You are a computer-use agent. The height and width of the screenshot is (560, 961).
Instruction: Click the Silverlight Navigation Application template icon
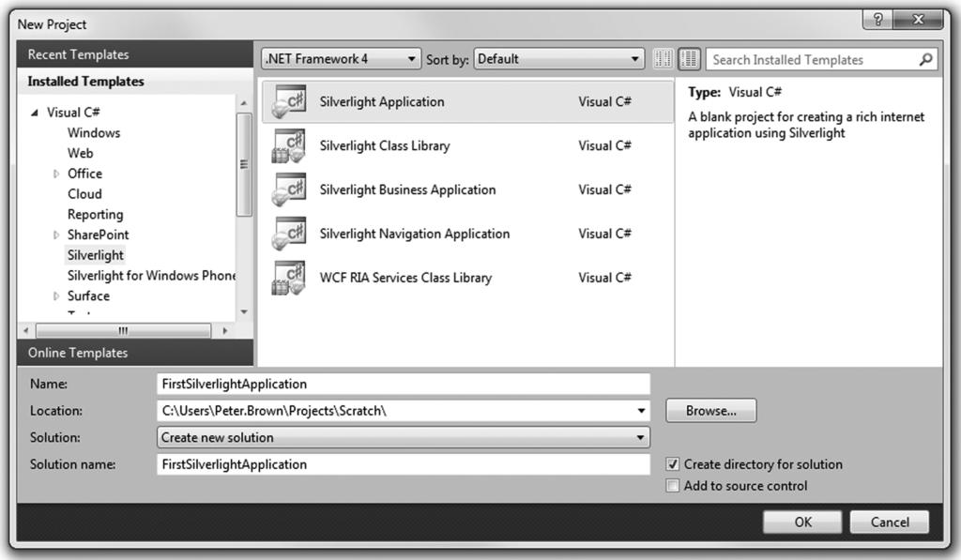[x=289, y=235]
